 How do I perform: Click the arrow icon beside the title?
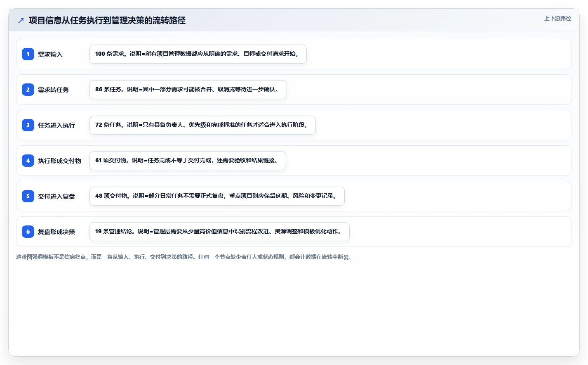21,20
